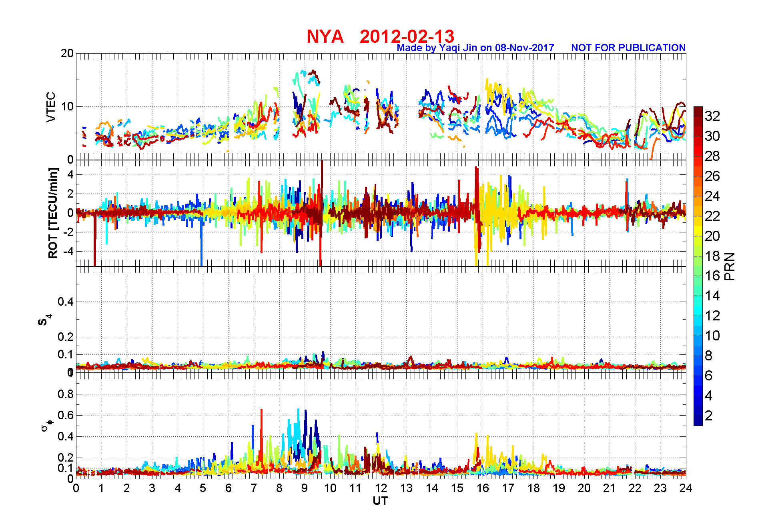Click the S4 axis label
This screenshot has height=532, width=762.
point(45,320)
